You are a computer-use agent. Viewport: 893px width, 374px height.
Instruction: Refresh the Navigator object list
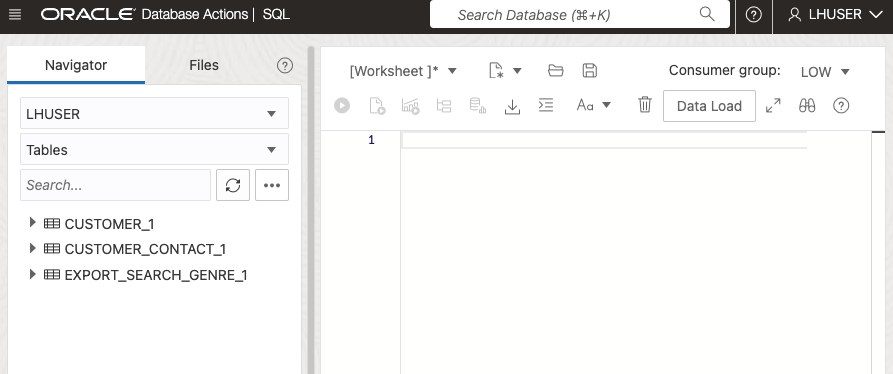[x=233, y=185]
